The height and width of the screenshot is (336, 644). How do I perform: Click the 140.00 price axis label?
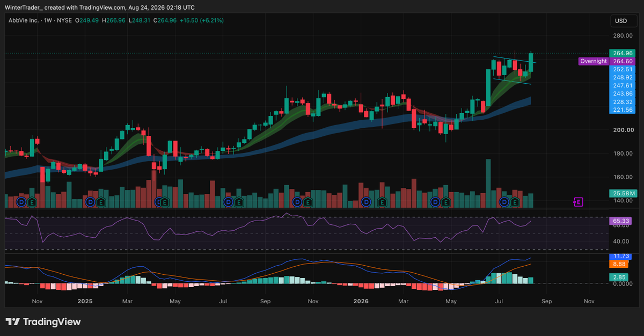624,201
